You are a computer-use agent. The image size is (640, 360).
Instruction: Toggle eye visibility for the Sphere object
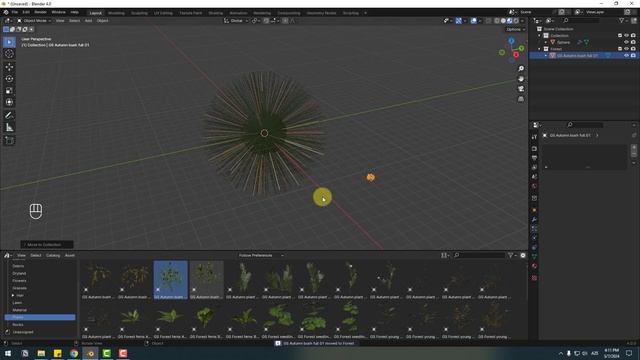click(x=627, y=42)
